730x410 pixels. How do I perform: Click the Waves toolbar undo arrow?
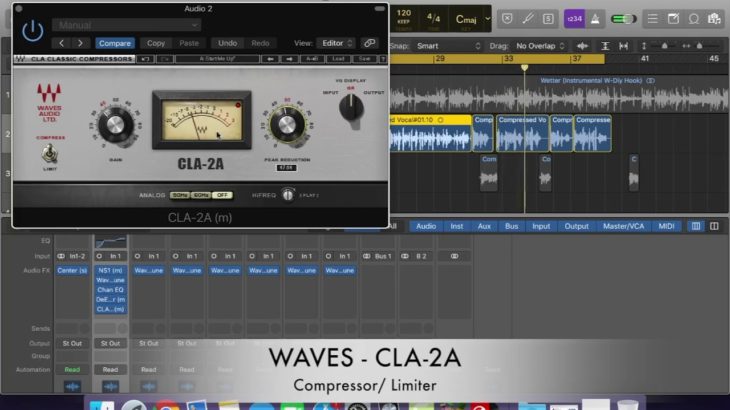click(145, 59)
